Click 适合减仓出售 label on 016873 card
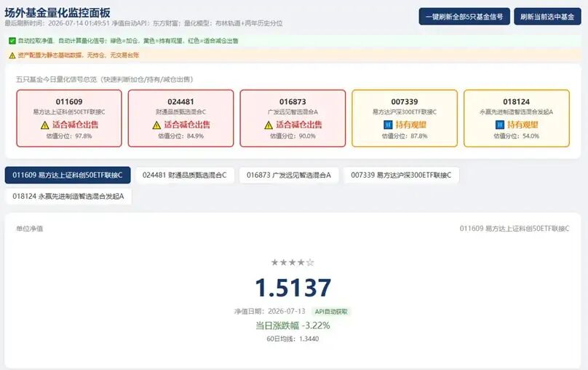This screenshot has width=588, height=370. coord(299,125)
